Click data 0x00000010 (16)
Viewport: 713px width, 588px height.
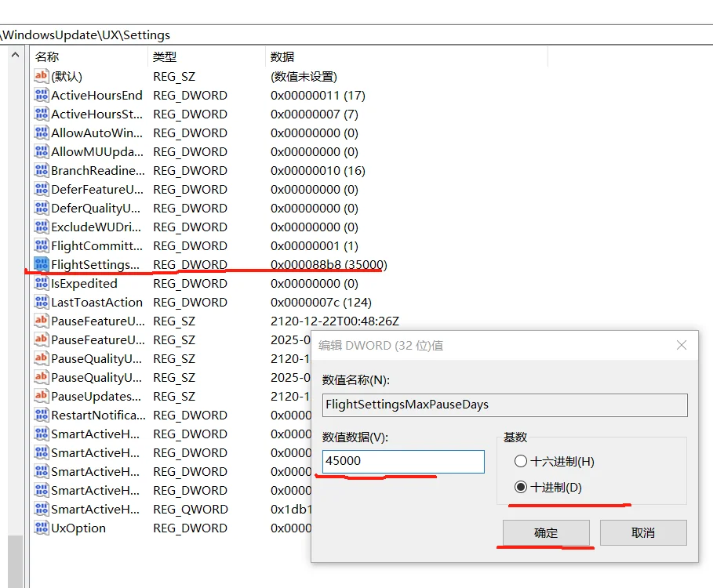point(318,170)
